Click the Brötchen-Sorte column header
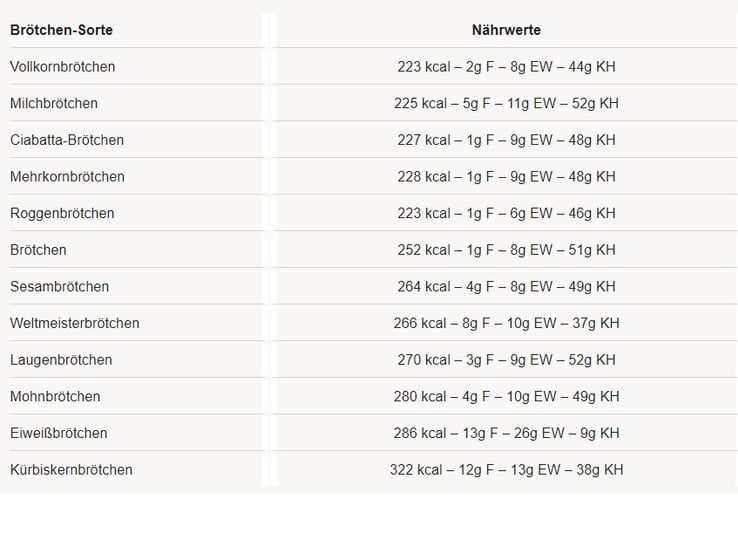738x554 pixels. [61, 30]
